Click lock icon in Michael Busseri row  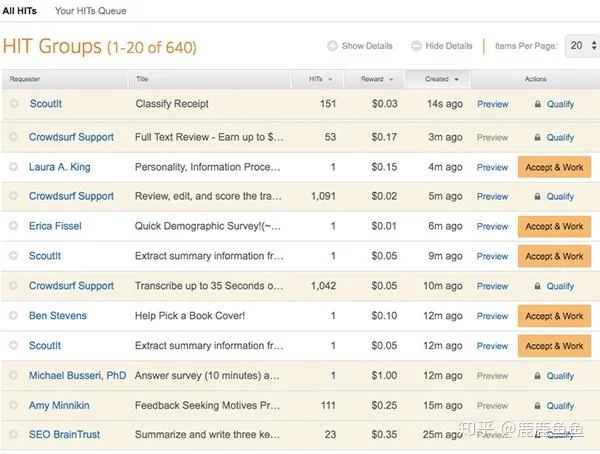[538, 377]
